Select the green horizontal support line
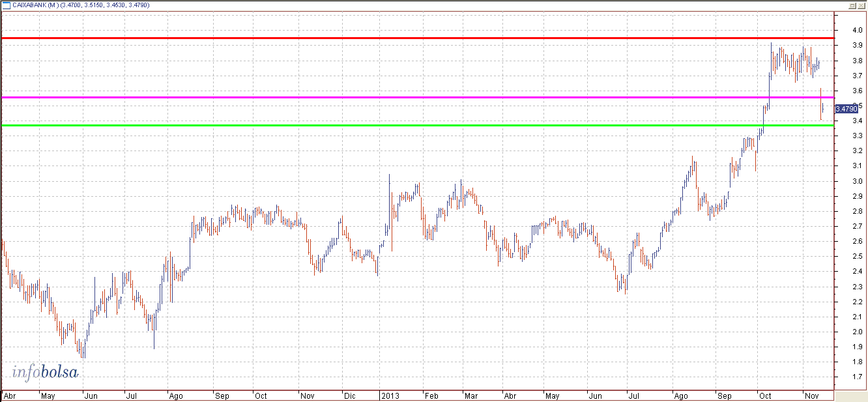 417,125
